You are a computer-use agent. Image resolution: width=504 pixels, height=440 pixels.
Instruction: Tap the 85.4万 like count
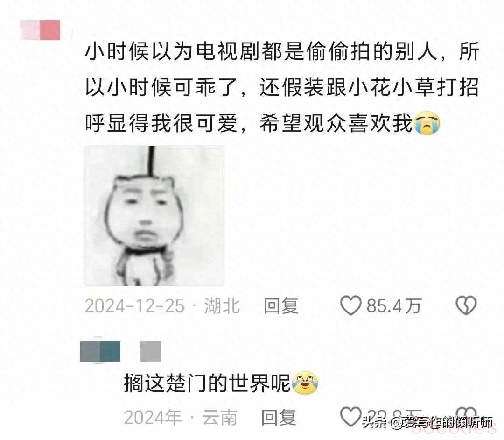click(x=394, y=305)
